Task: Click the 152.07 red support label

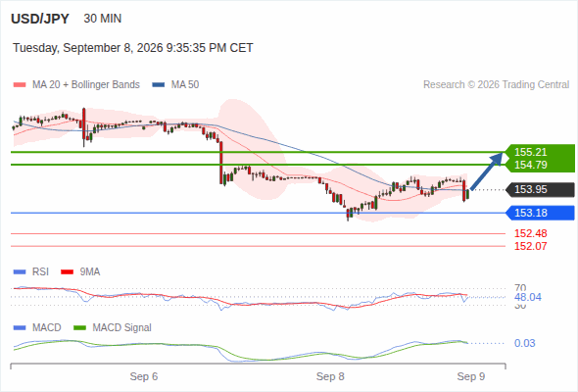Action: pyautogui.click(x=530, y=246)
